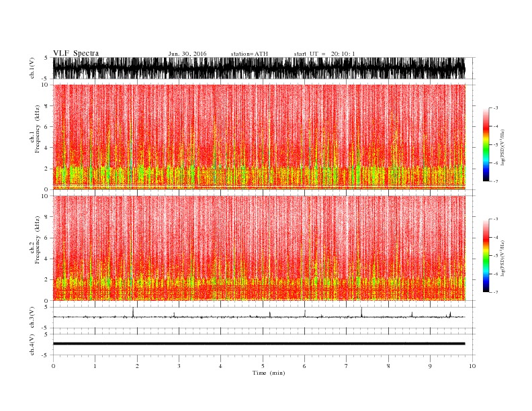The width and height of the screenshot is (532, 411).
Task: Click the "6" kHz tick on ch.2 spectrogram
Action: (46, 238)
